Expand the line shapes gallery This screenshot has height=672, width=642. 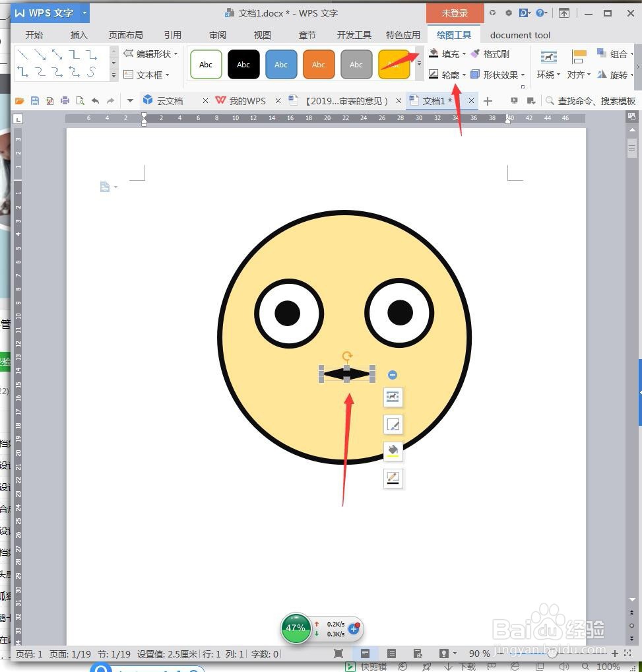113,75
